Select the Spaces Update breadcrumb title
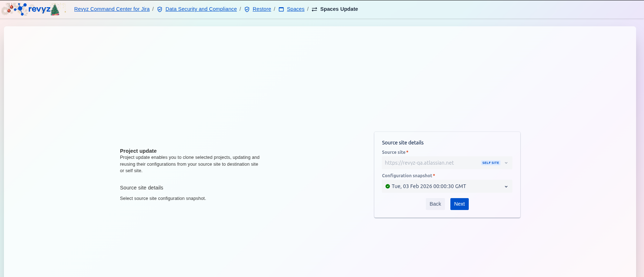The height and width of the screenshot is (277, 644). [339, 9]
